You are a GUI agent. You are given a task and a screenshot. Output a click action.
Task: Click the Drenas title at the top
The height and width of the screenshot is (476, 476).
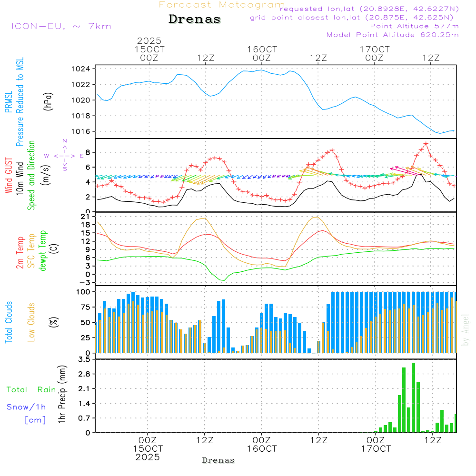[x=194, y=20]
